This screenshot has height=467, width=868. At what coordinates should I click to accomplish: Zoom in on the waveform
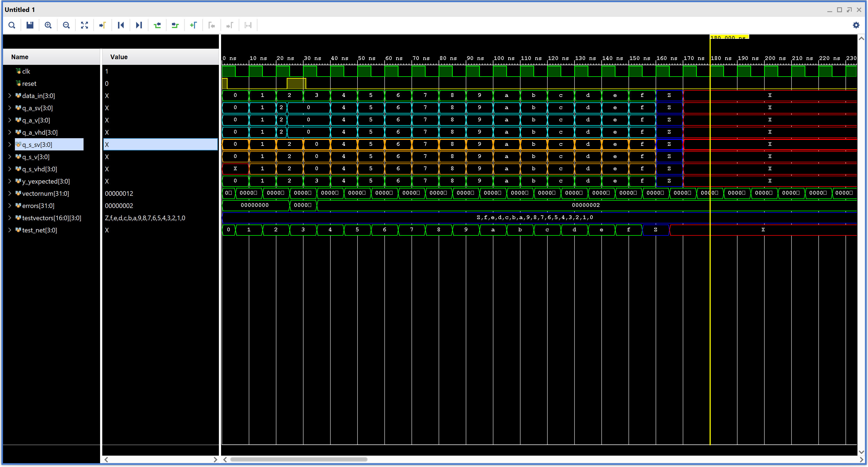pyautogui.click(x=48, y=25)
